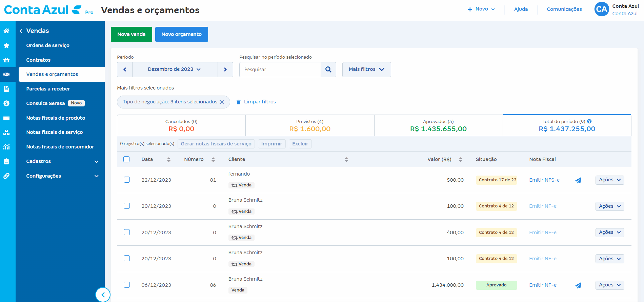The image size is (644, 302).
Task: Click help icon beside Total do período
Action: (589, 121)
